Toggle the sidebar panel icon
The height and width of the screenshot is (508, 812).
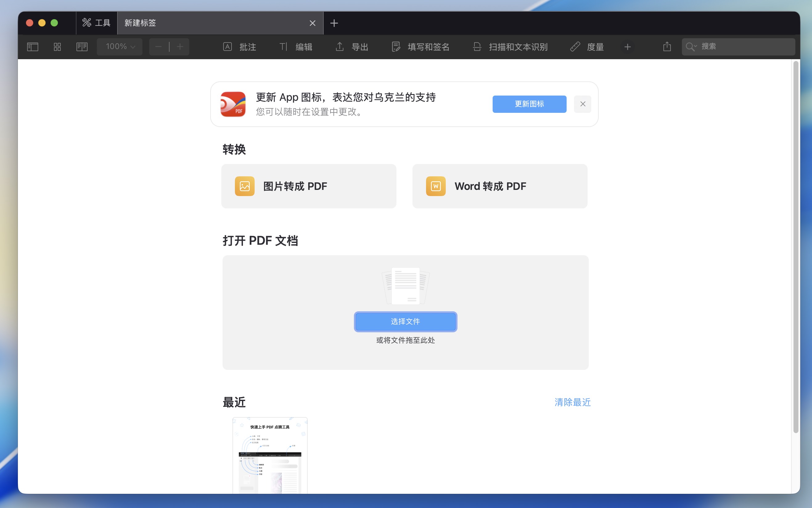33,47
